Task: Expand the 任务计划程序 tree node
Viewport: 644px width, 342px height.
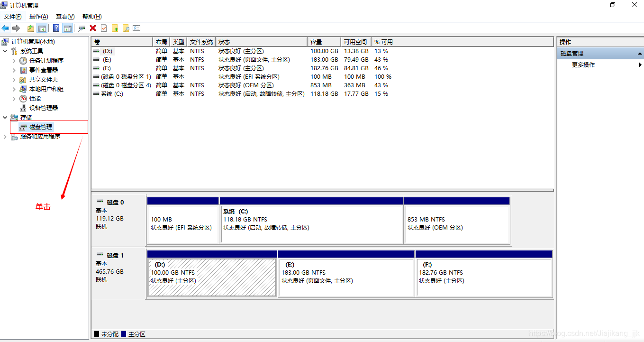Action: click(14, 61)
